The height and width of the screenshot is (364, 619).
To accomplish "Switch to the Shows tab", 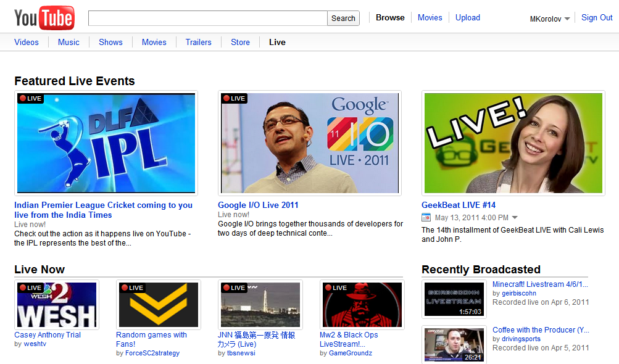I will click(x=110, y=42).
